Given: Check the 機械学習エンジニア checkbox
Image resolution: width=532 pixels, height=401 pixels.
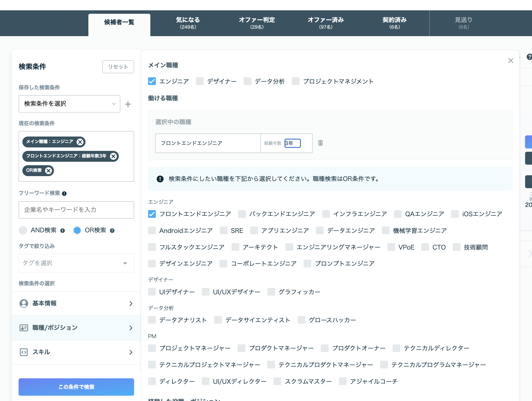Looking at the screenshot, I should [386, 230].
